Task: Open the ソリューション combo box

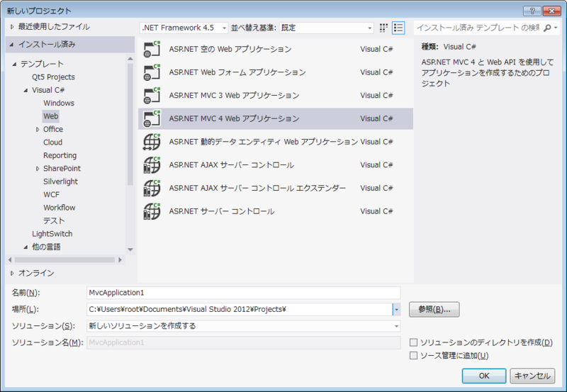Action: tap(243, 326)
